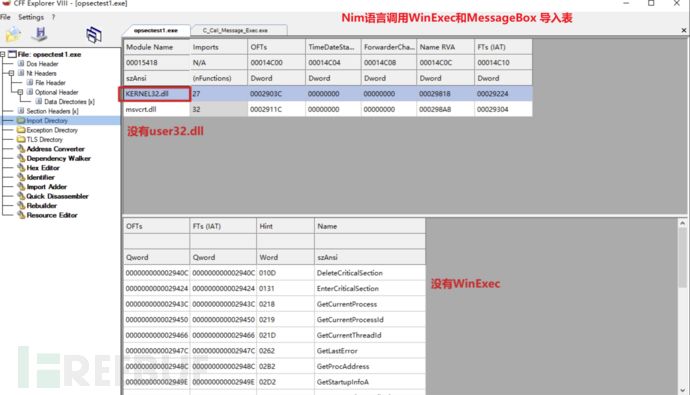This screenshot has width=690, height=395.
Task: Select the GetCurrentProcess import row
Action: 275,304
